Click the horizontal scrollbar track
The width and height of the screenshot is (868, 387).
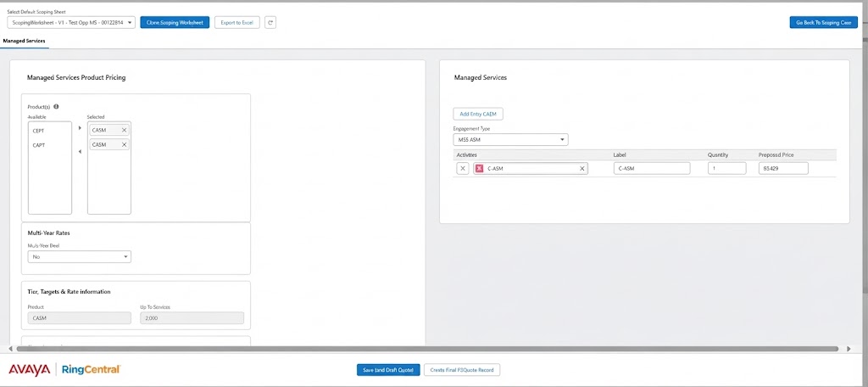[427, 349]
